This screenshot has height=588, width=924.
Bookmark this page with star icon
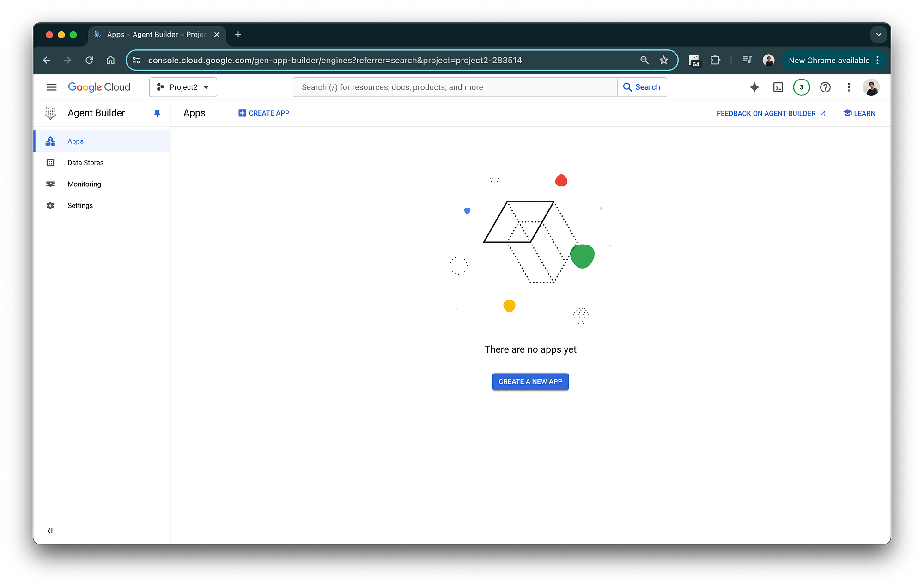pos(664,60)
